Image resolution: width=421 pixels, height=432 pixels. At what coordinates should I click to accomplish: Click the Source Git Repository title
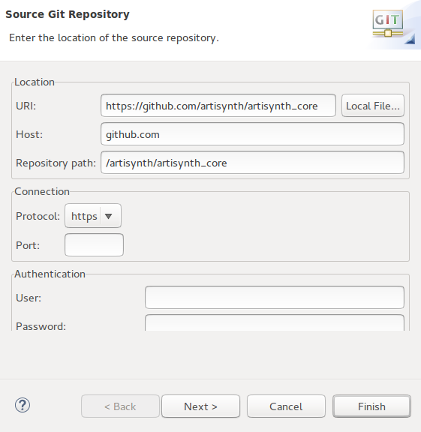click(67, 14)
